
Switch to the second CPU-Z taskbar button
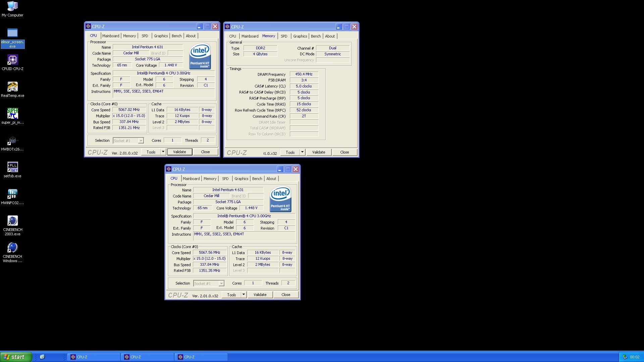point(148,357)
